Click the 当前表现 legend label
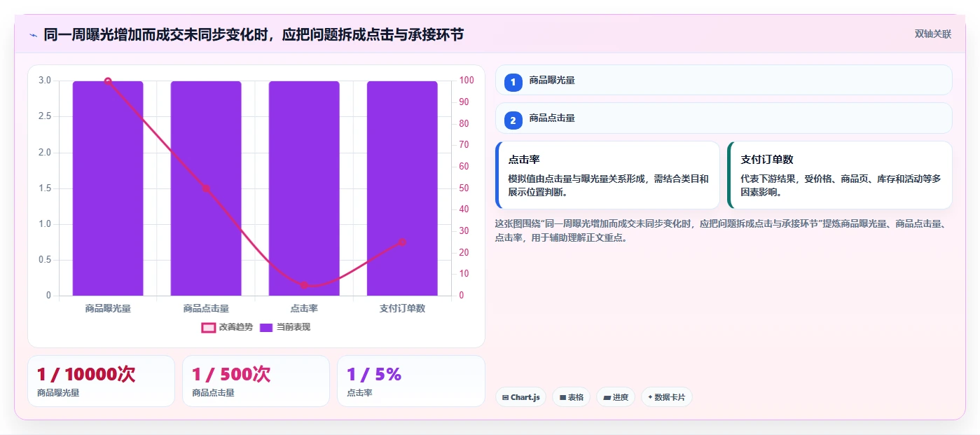Screen dimensions: 980x435 [x=294, y=327]
